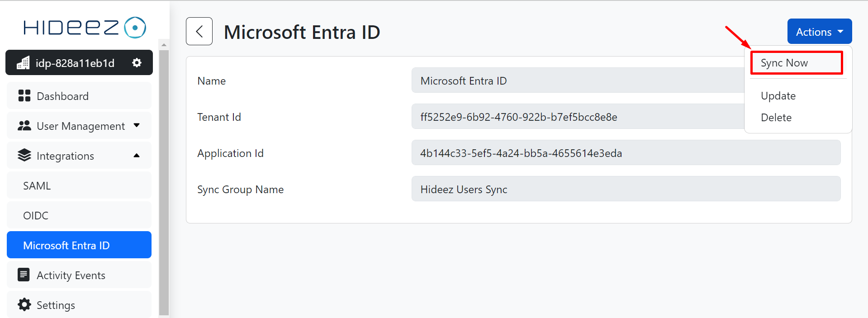Screen dimensions: 868x318
Task: Toggle the Actions dropdown button
Action: pos(819,32)
